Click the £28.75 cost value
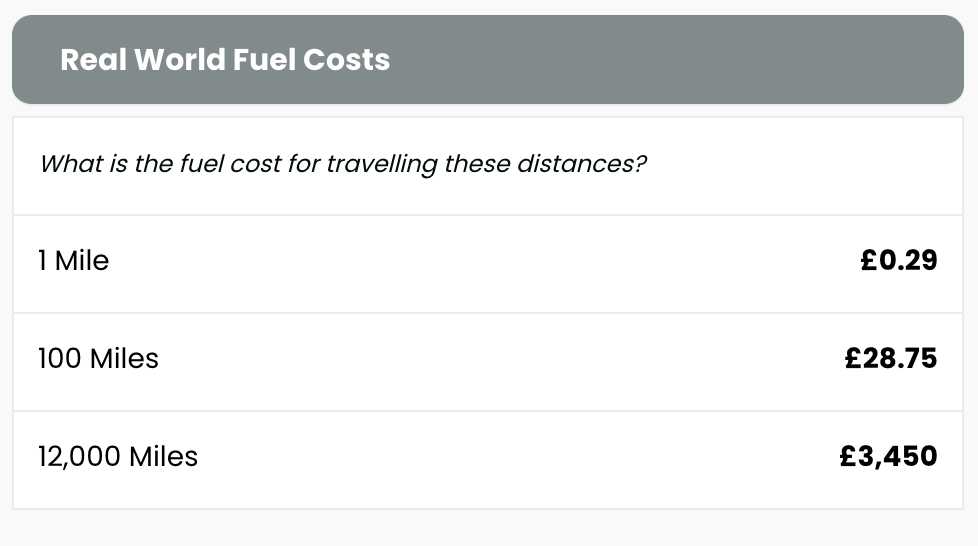978x546 pixels. 891,358
